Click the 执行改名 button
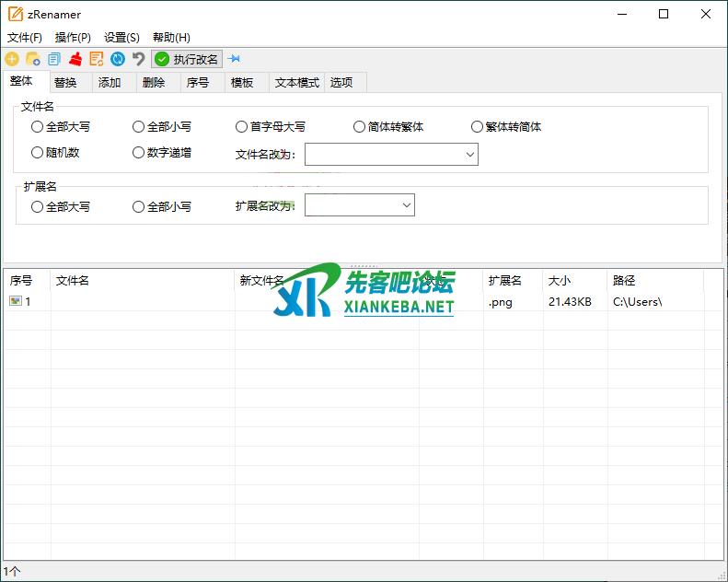Image resolution: width=728 pixels, height=582 pixels. point(188,59)
